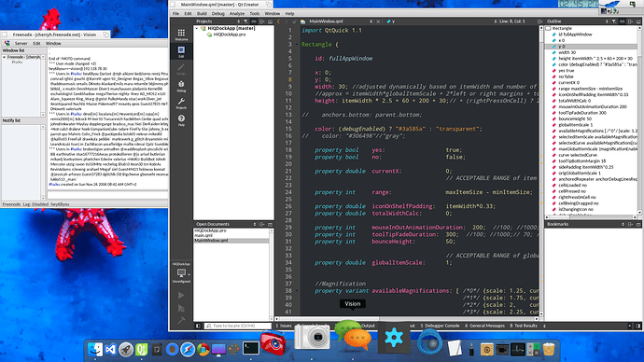Open the gear settings icon in the dock
This screenshot has width=644, height=362.
point(394,338)
